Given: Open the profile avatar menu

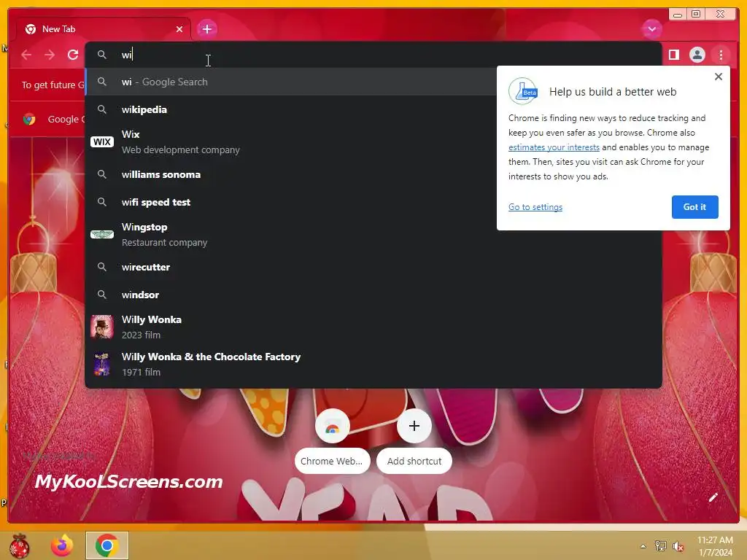Looking at the screenshot, I should pos(697,55).
